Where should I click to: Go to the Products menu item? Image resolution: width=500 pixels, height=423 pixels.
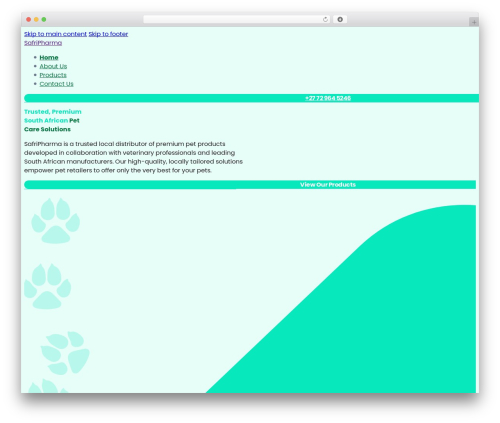[x=53, y=75]
